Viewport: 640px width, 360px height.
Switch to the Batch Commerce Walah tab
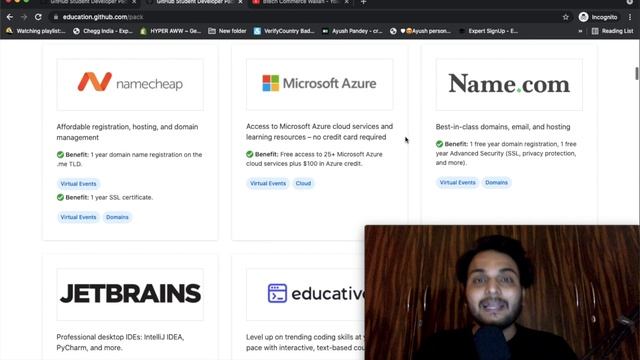(x=301, y=2)
